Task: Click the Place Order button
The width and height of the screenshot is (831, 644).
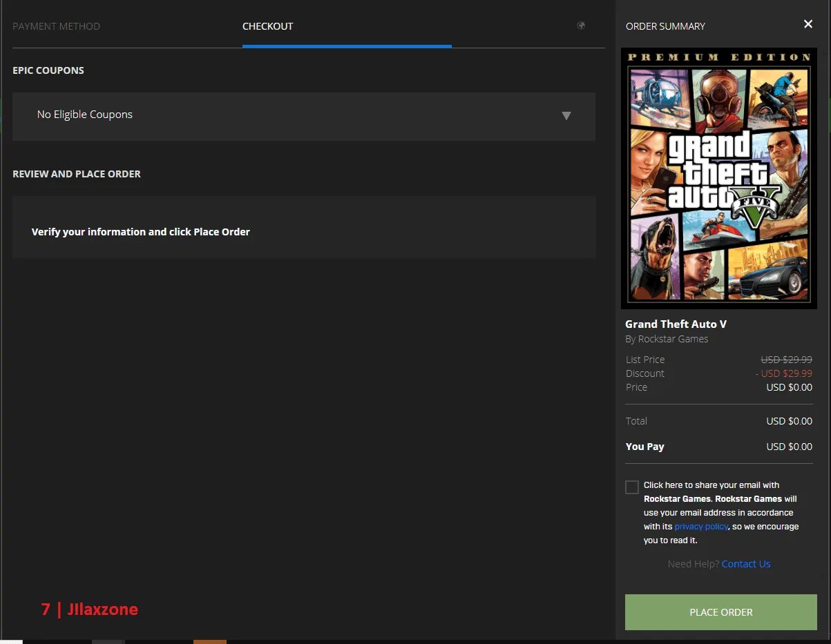Action: pyautogui.click(x=721, y=612)
